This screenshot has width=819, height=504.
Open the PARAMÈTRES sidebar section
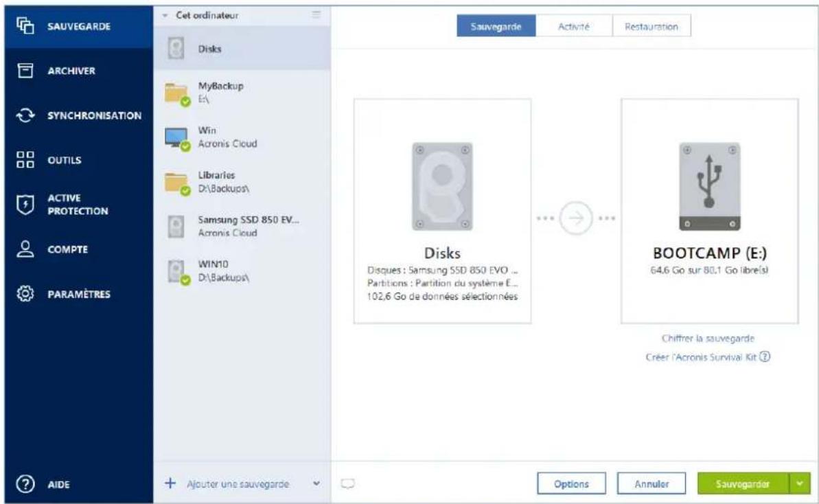coord(79,294)
